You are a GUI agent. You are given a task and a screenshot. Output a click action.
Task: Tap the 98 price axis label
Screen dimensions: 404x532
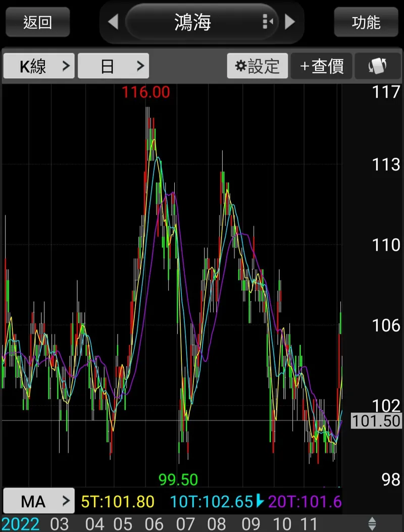tap(391, 480)
